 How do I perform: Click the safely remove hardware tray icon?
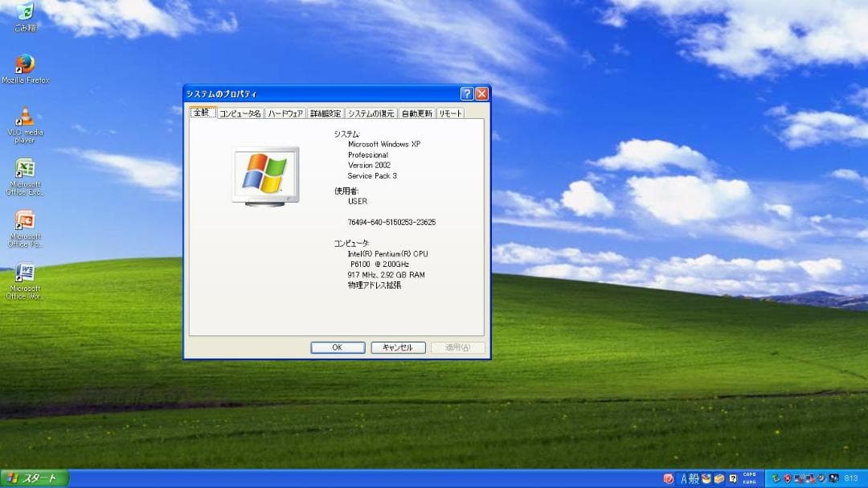click(x=774, y=478)
